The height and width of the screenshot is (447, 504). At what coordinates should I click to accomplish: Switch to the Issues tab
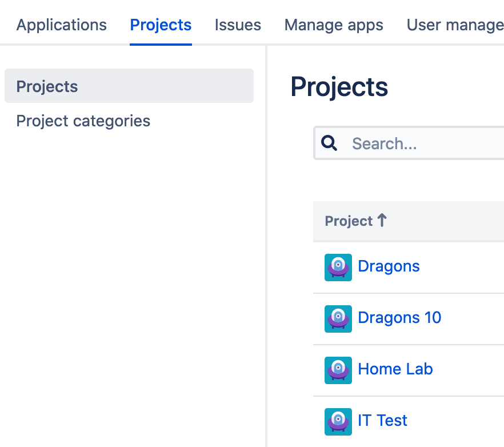click(238, 25)
